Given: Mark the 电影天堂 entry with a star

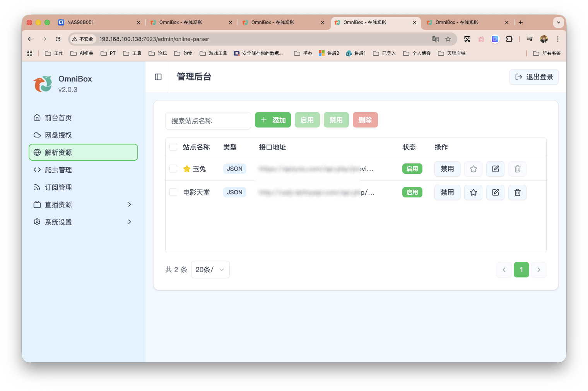Looking at the screenshot, I should [x=473, y=192].
